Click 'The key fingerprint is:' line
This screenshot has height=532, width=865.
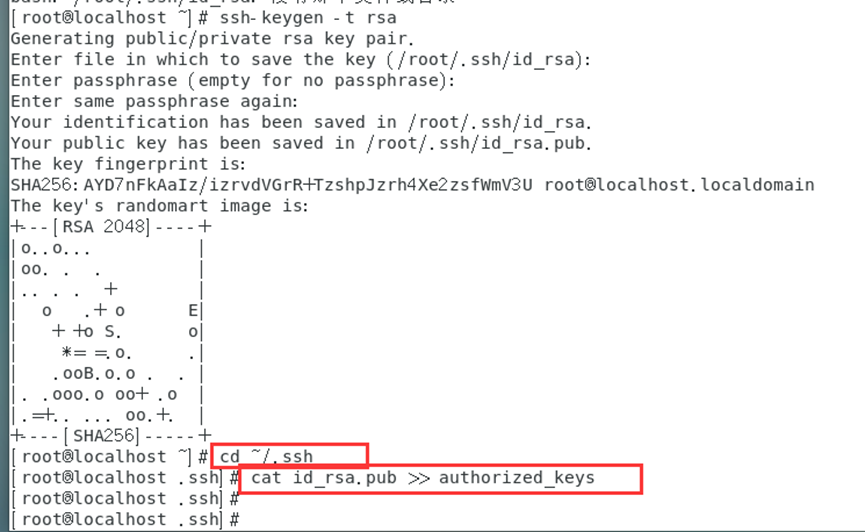click(128, 164)
